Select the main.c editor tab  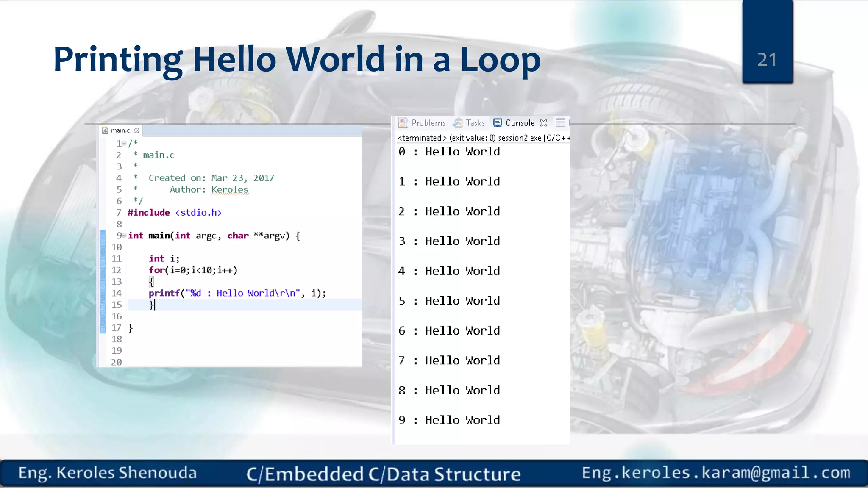(x=120, y=130)
